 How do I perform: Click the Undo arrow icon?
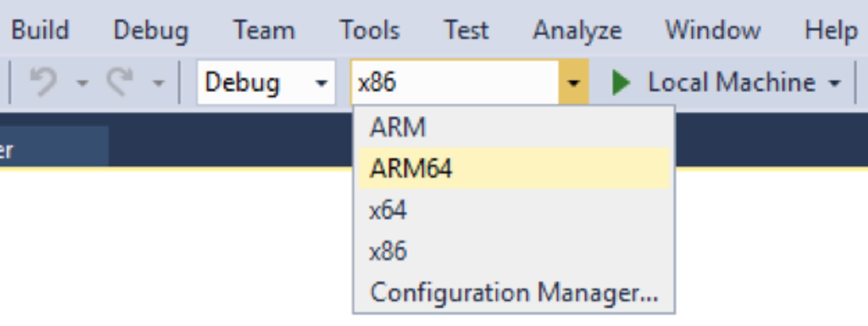pos(44,82)
